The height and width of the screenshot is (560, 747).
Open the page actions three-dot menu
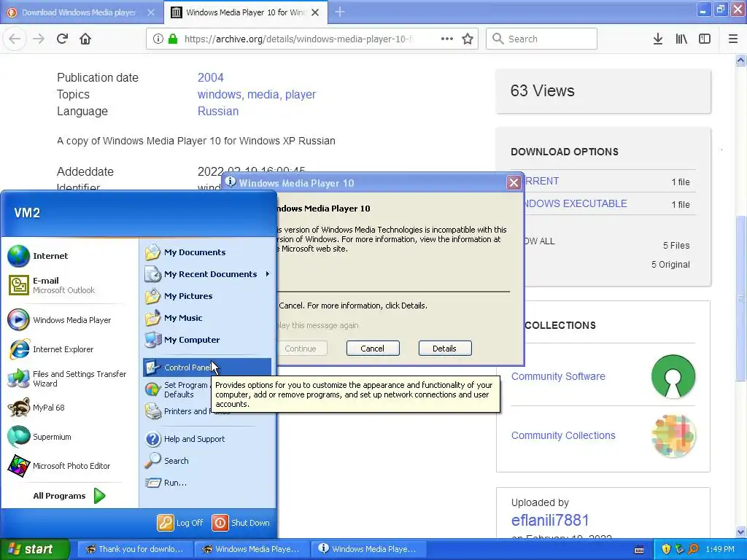click(447, 39)
